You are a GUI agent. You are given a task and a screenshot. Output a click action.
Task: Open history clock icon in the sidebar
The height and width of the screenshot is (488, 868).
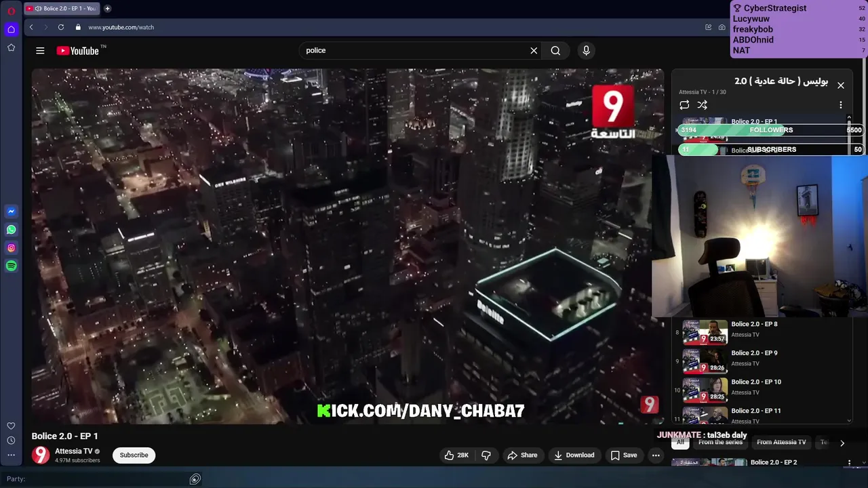(11, 441)
